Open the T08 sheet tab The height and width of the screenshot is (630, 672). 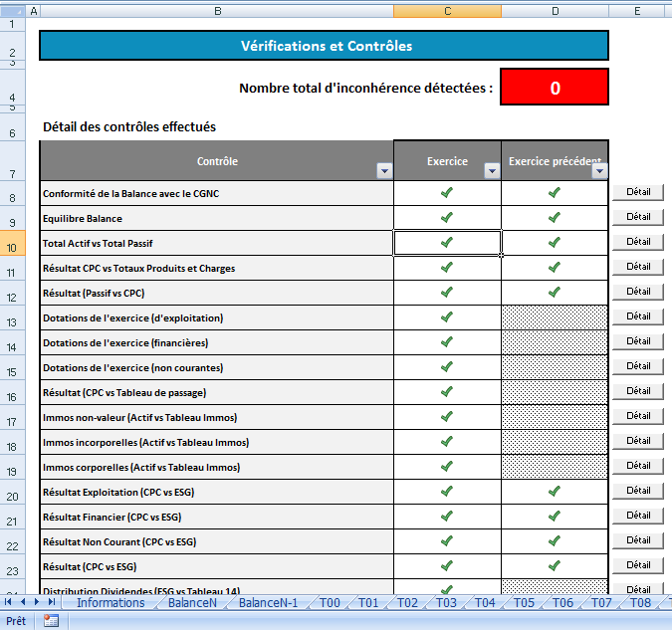click(640, 602)
